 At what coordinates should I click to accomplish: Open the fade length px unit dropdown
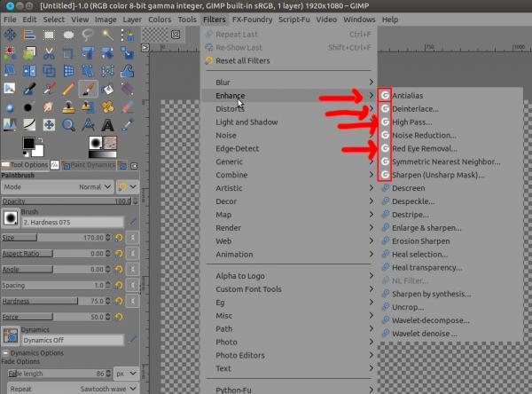[126, 374]
